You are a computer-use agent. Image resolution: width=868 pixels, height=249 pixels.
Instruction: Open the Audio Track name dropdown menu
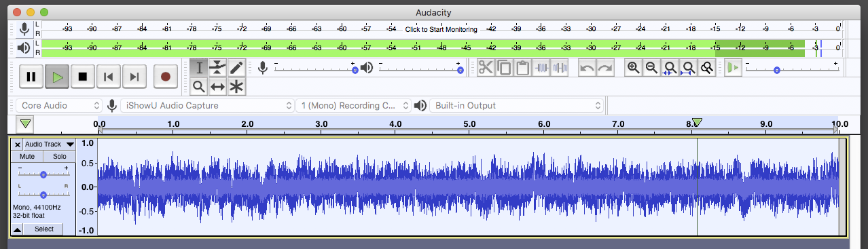(49, 145)
